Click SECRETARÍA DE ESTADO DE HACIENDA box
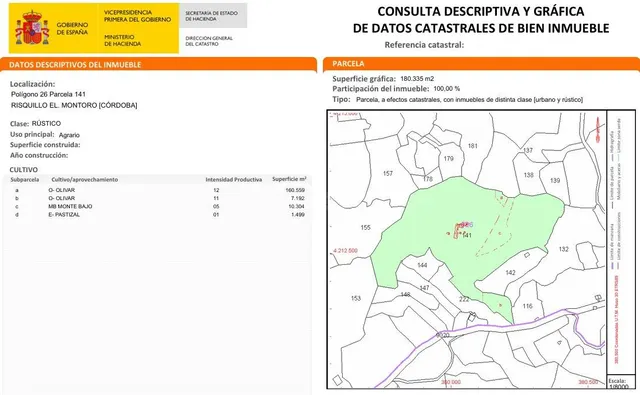The image size is (640, 395). point(213,16)
